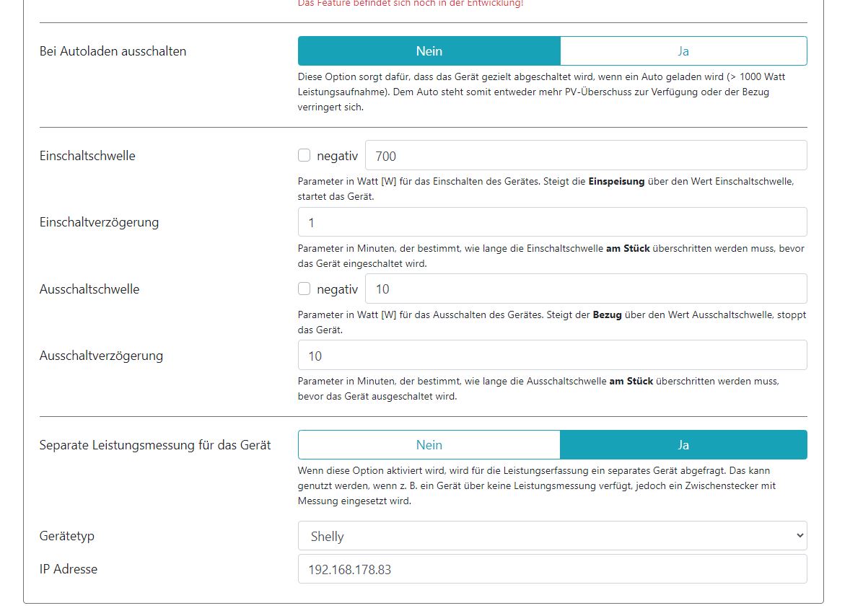
Task: Select Ja for Separate Leistungsmessung
Action: pyautogui.click(x=683, y=445)
